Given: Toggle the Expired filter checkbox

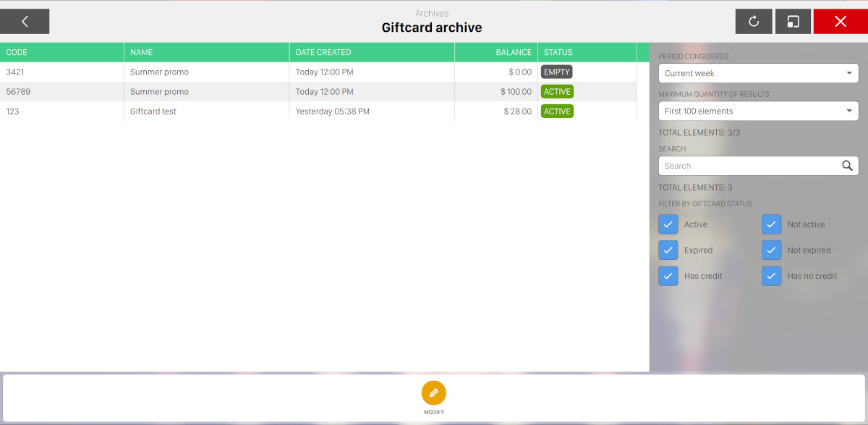Looking at the screenshot, I should click(x=668, y=251).
